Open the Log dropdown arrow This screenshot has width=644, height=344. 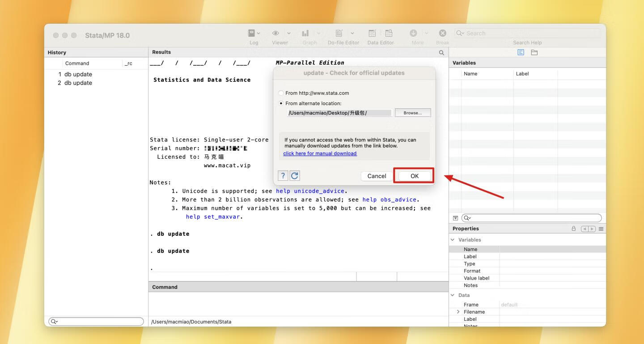(258, 33)
